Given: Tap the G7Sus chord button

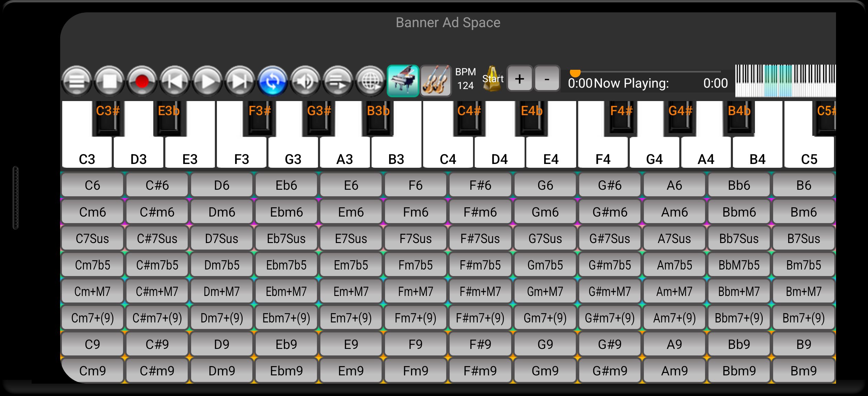Looking at the screenshot, I should pos(545,239).
